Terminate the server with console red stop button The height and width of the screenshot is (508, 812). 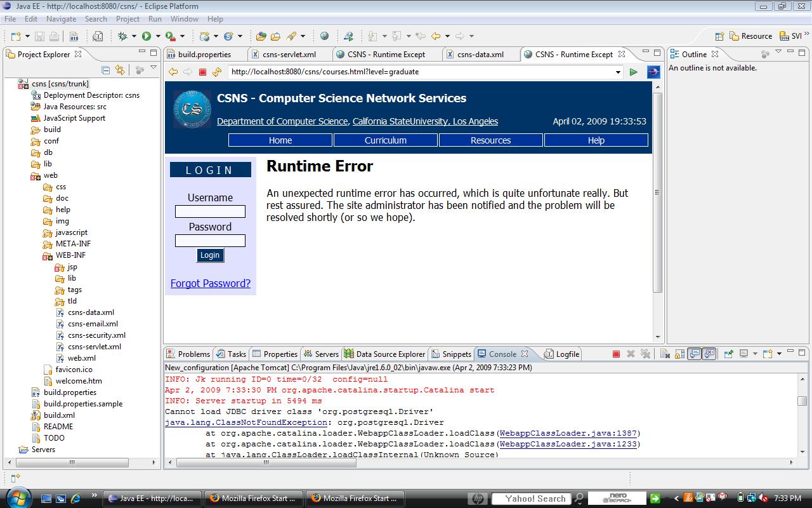(615, 354)
